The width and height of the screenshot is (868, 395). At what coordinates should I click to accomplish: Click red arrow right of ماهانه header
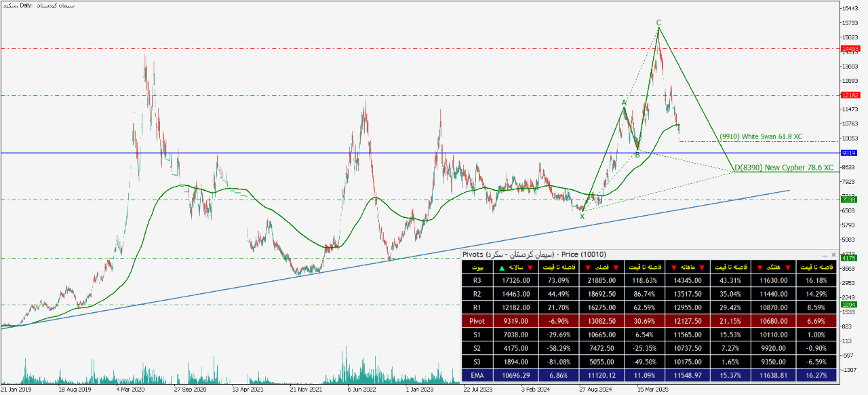(703, 267)
